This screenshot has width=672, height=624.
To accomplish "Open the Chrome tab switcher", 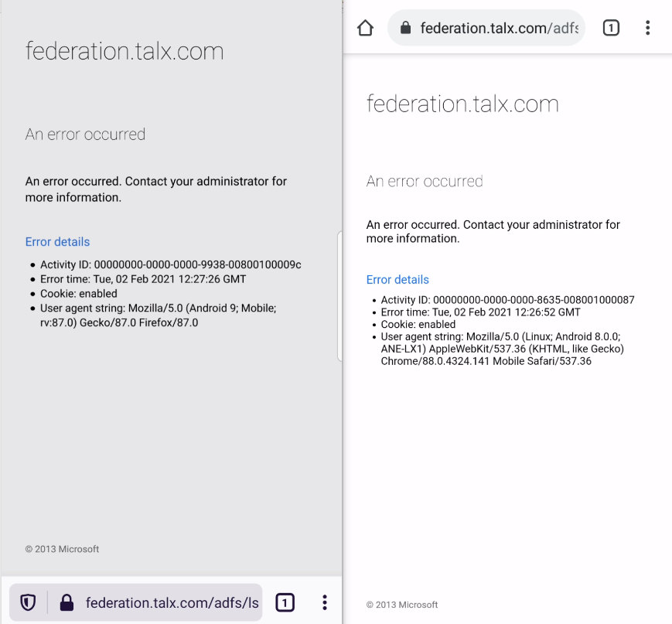I will click(610, 27).
